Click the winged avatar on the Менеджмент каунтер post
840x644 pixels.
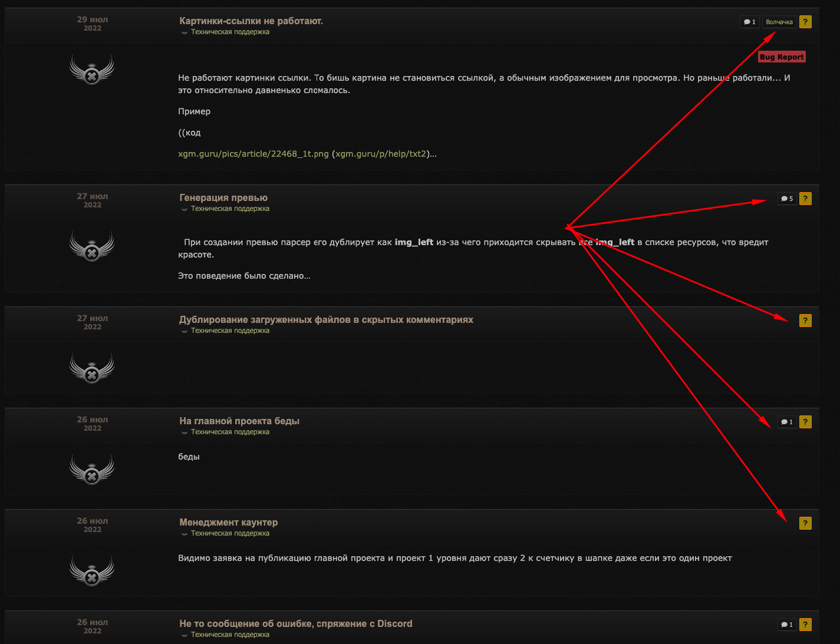tap(92, 570)
